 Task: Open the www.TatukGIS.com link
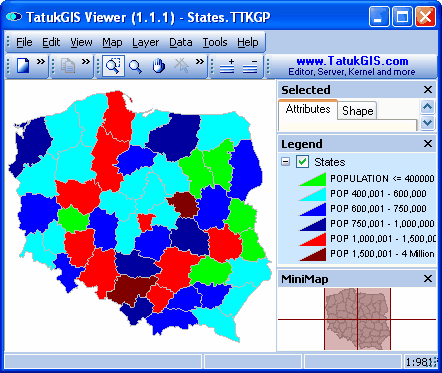coord(352,61)
